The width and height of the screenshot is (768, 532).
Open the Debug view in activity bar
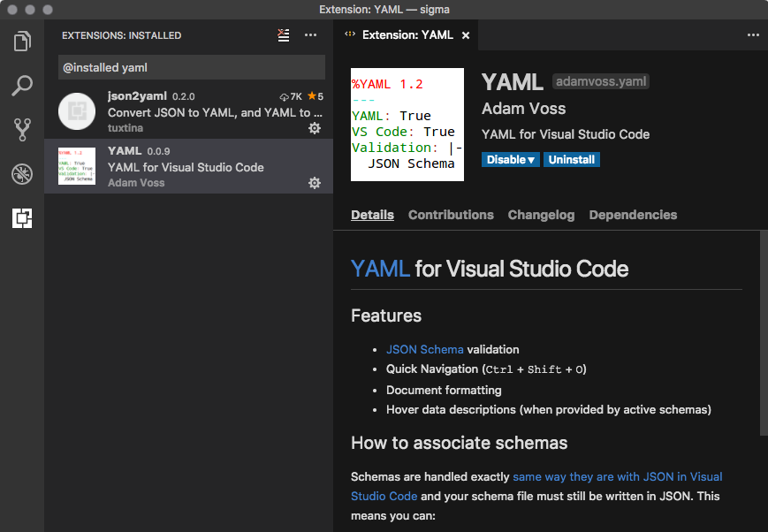click(x=22, y=174)
